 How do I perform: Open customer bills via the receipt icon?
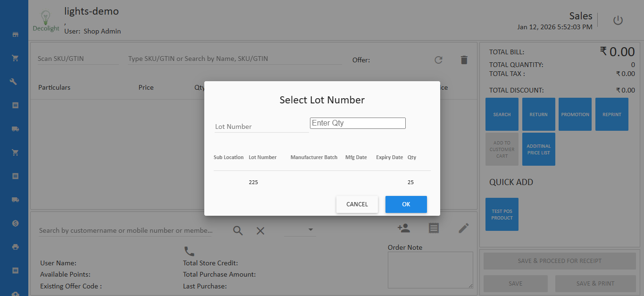coord(434,228)
